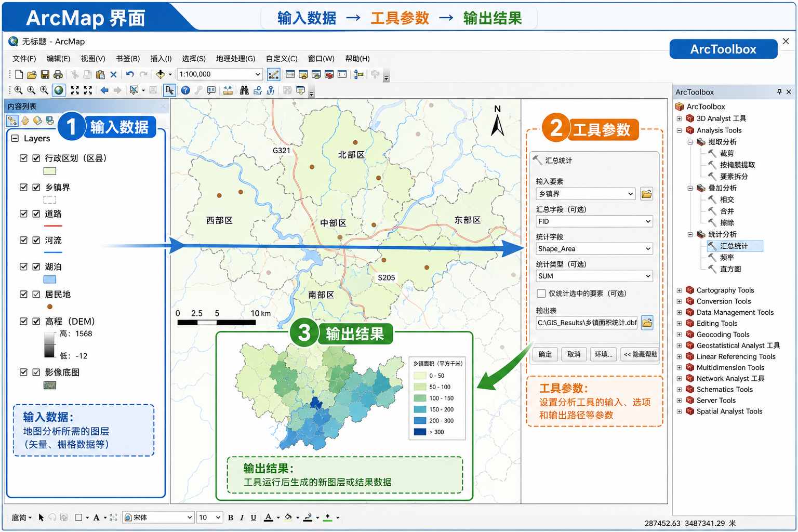Click the 道路 layer red line symbol
The width and height of the screenshot is (798, 532).
click(x=53, y=226)
